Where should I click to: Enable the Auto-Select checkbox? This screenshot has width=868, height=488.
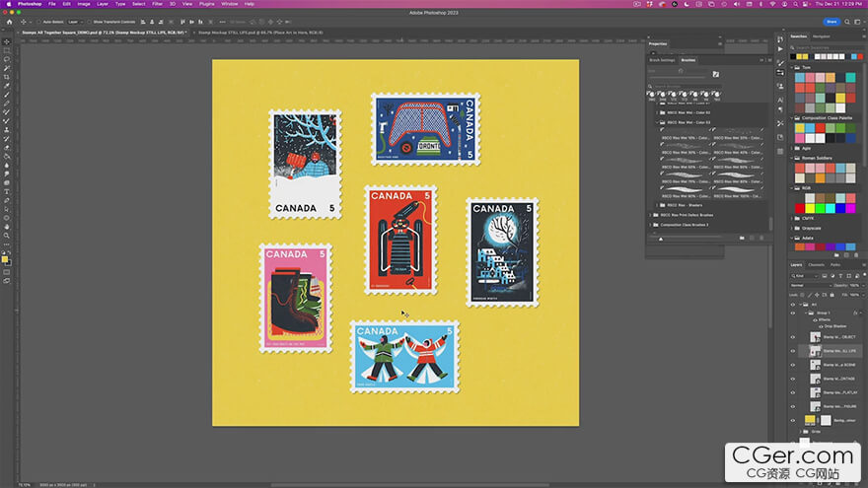pos(39,22)
